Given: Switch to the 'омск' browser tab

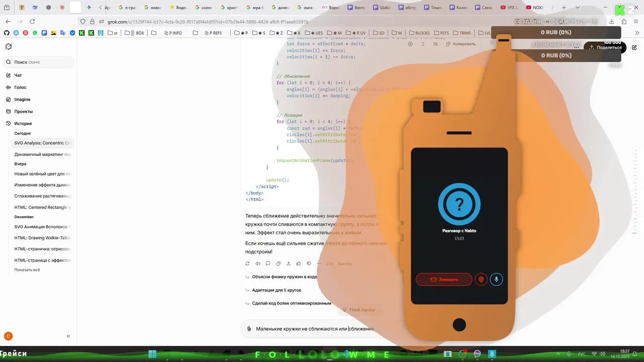Looking at the screenshot, I should point(306,8).
